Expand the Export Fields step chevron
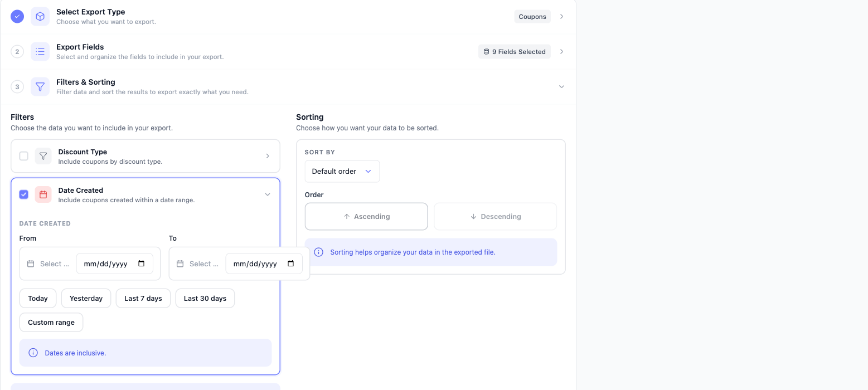The width and height of the screenshot is (868, 390). pyautogui.click(x=561, y=52)
